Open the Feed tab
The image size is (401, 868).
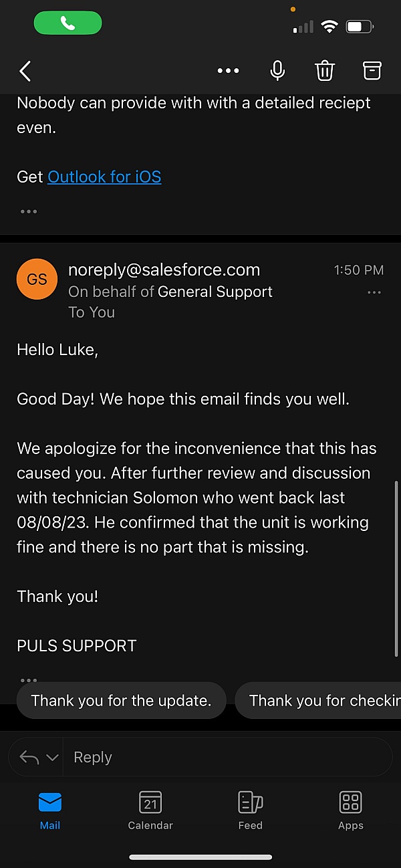[250, 809]
